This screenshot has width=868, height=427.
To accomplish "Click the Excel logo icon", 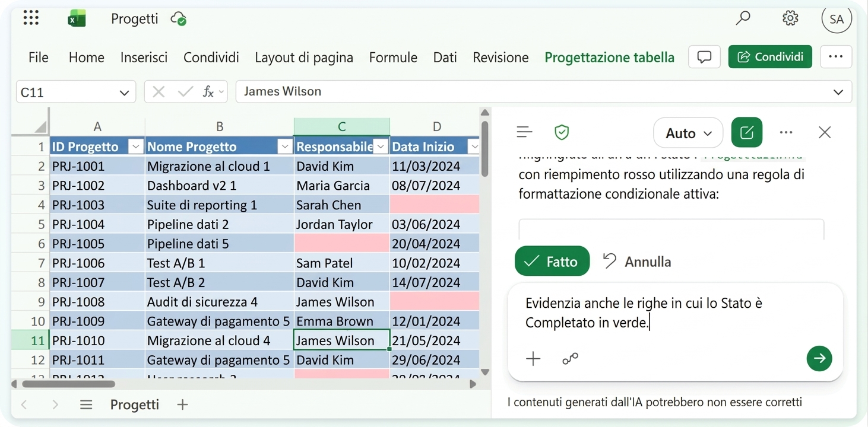I will [x=77, y=19].
